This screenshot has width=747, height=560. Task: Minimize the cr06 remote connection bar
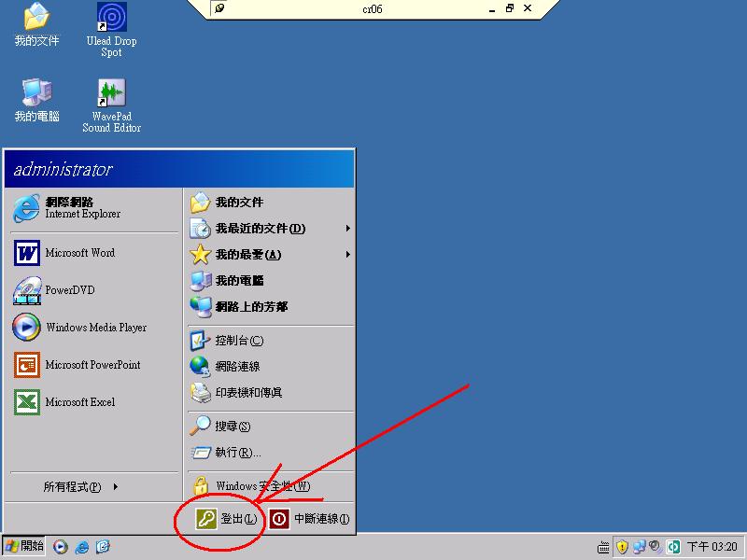(x=492, y=8)
